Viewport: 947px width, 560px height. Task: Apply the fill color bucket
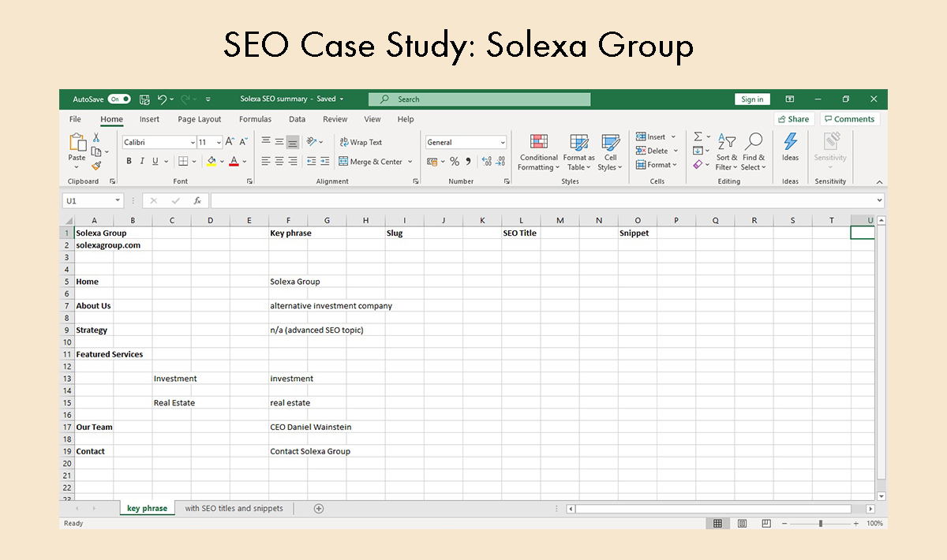point(211,162)
